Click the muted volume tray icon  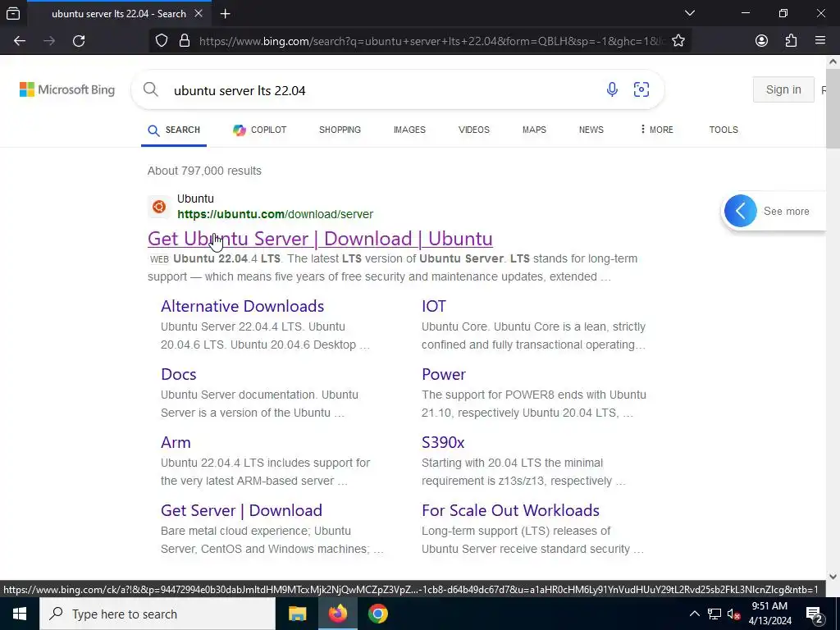[733, 614]
